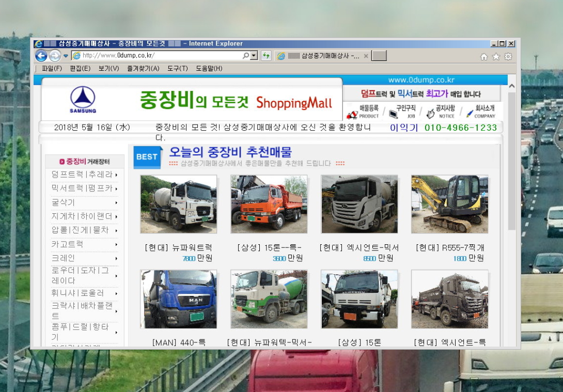Click the Samsung logo

pos(83,100)
